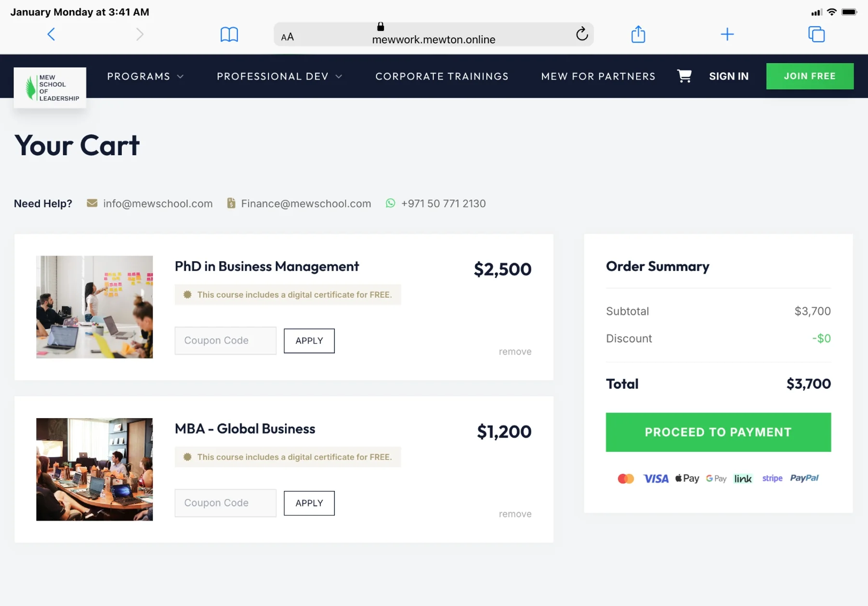Click the MBA coupon code input field
This screenshot has height=606, width=868.
point(225,503)
